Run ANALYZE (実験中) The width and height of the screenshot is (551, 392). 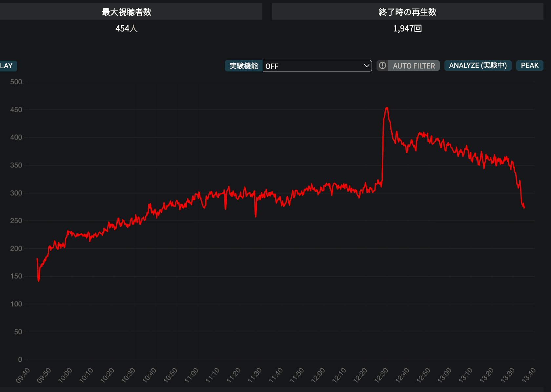click(x=478, y=66)
